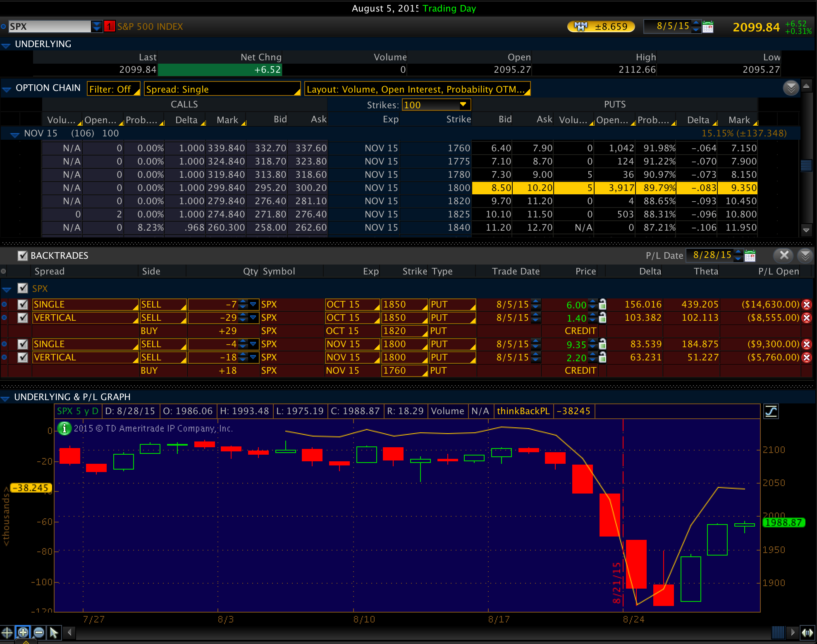Remove the OCT 15 1850 single backtrade
This screenshot has width=817, height=644.
point(806,305)
